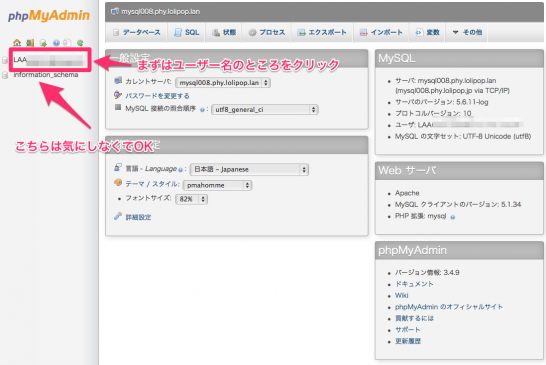The image size is (546, 365).
Task: Log out using the door icon
Action: (x=30, y=43)
